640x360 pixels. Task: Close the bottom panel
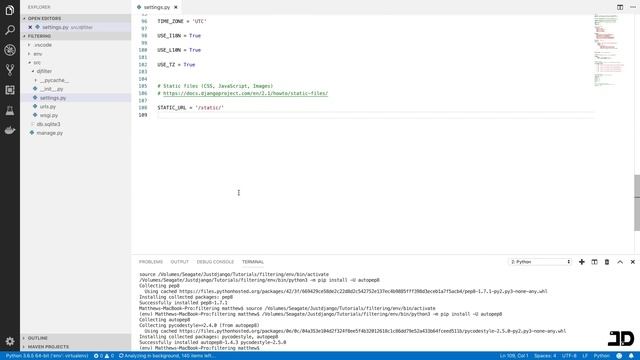point(633,262)
